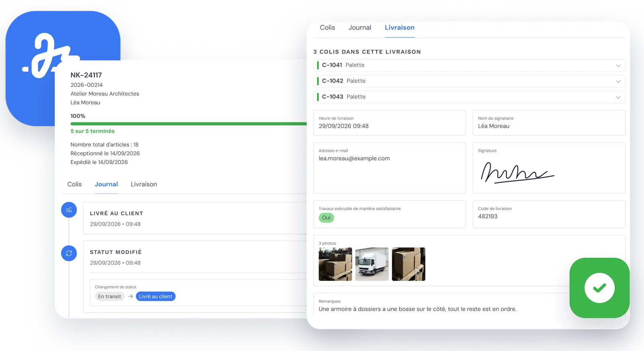Open the third photo of a single box
The width and height of the screenshot is (644, 351).
tap(409, 264)
